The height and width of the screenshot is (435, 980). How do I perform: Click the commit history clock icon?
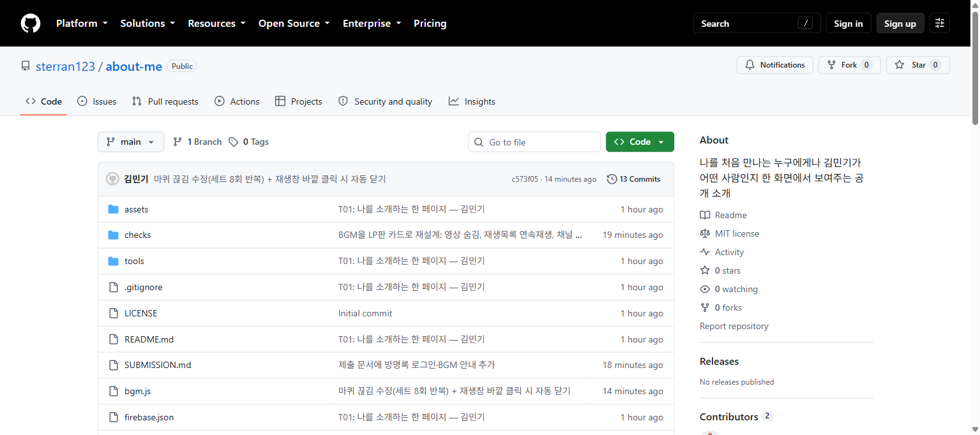(x=612, y=179)
